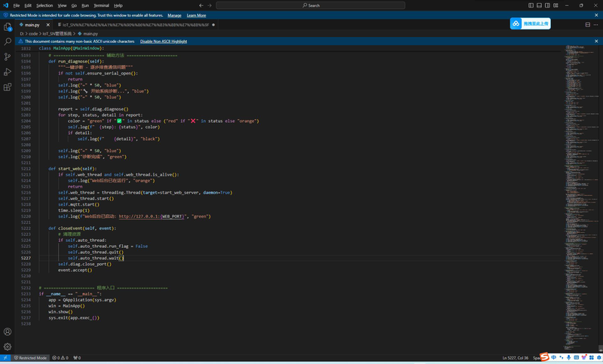Open the Extensions view
The image size is (603, 364).
[x=8, y=87]
